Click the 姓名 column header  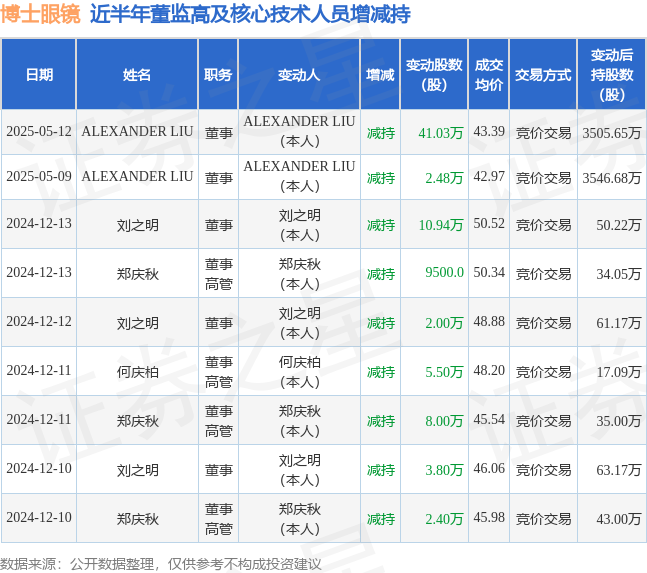tap(137, 75)
